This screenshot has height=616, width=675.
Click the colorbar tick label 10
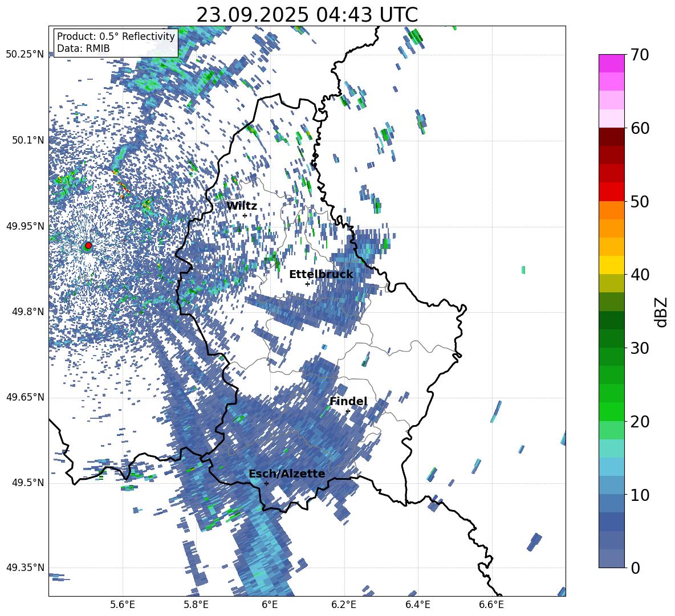point(640,495)
